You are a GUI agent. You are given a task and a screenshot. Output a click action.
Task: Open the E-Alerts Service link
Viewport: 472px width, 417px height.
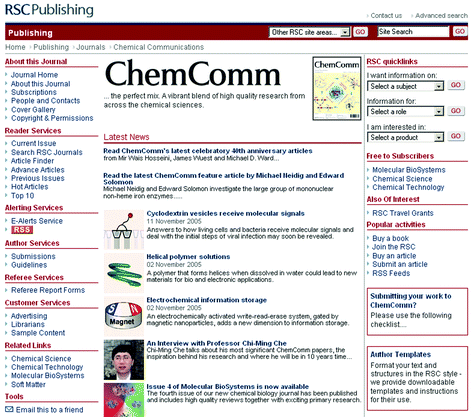(37, 221)
